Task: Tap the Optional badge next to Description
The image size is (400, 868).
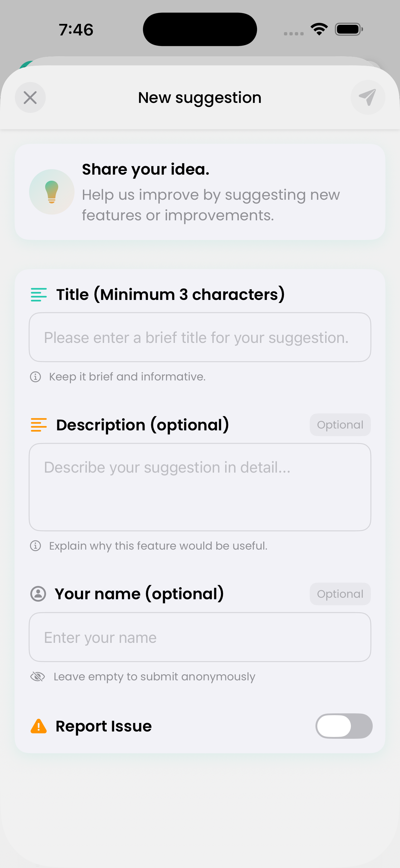Action: (340, 425)
